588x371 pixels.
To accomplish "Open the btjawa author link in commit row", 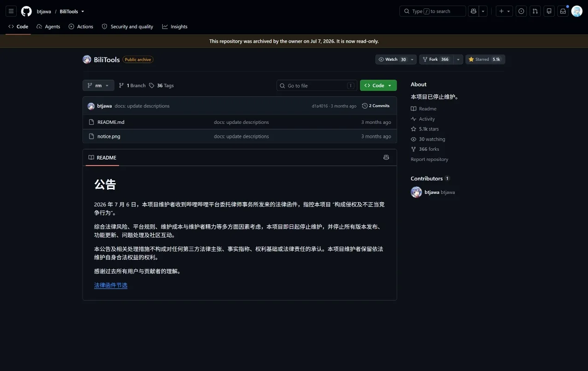I will click(x=104, y=106).
